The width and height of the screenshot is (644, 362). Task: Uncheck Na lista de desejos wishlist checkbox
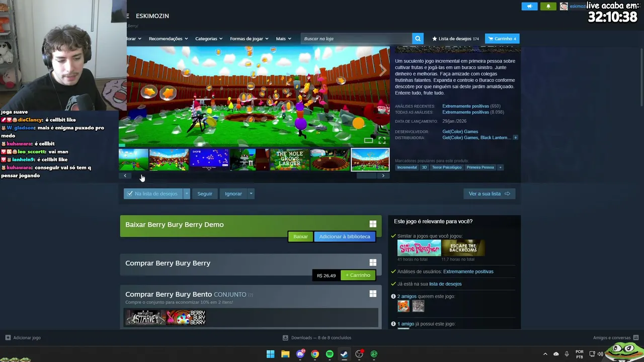[130, 194]
